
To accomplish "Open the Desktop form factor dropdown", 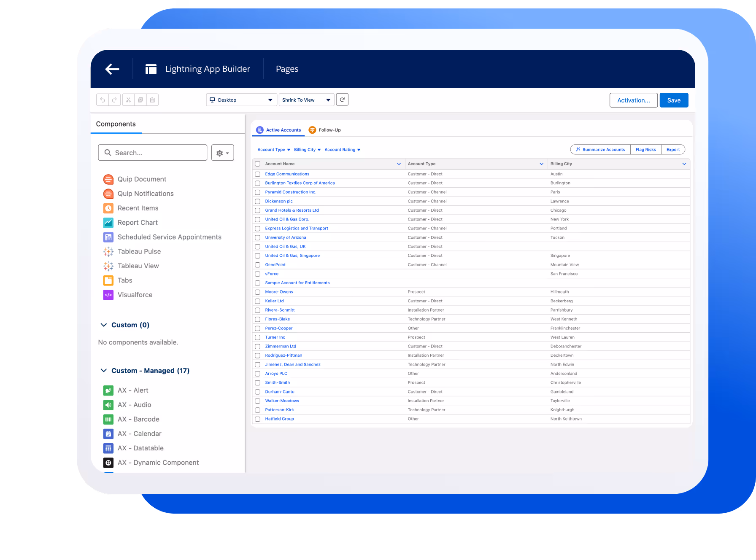I will tap(241, 100).
